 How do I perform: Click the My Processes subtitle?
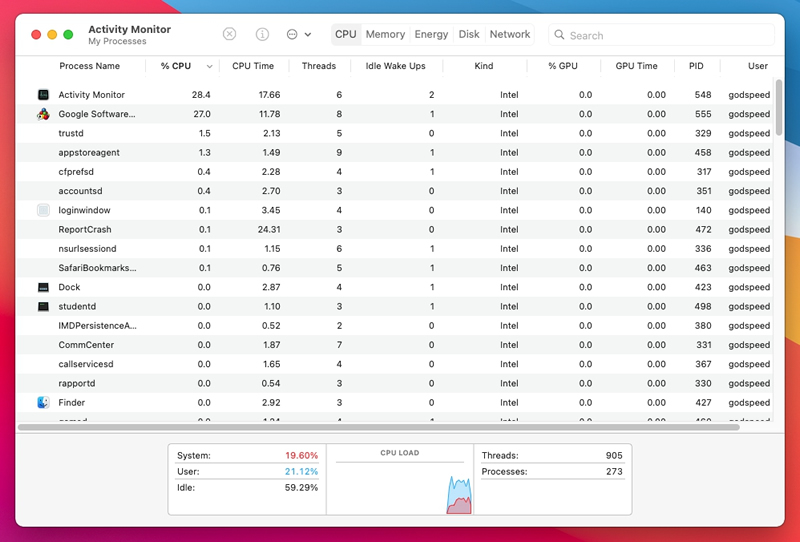117,41
